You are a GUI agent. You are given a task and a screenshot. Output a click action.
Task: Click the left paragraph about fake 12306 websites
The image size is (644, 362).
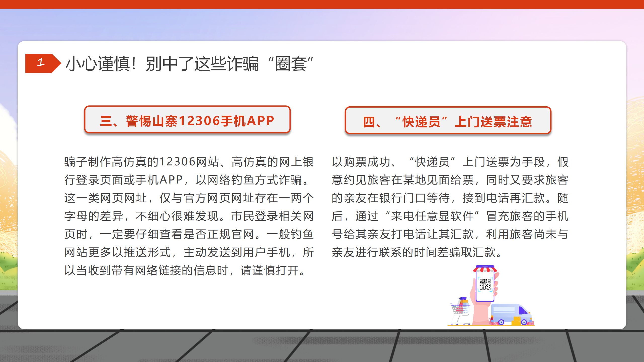189,216
